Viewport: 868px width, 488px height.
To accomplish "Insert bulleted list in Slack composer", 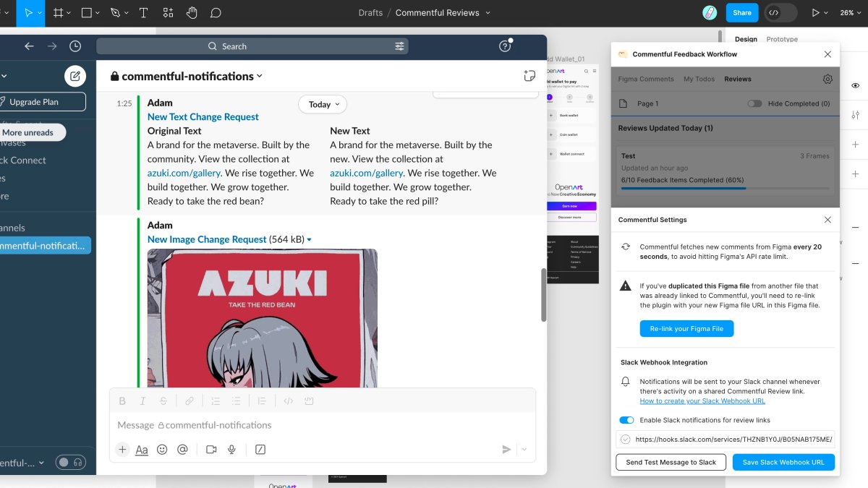I will click(x=236, y=401).
